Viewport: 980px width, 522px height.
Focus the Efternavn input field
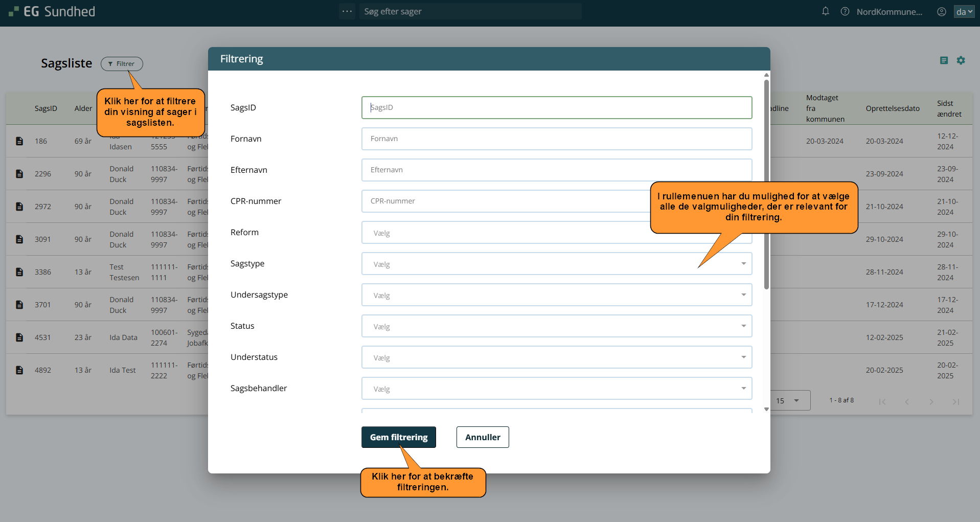[x=557, y=170]
